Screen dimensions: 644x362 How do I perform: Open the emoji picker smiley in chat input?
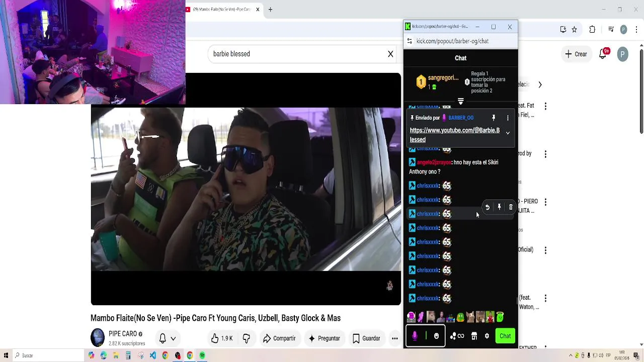436,336
